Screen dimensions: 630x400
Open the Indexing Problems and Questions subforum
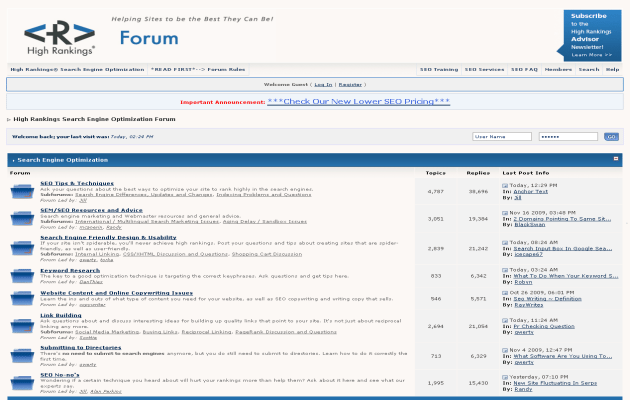pyautogui.click(x=264, y=195)
